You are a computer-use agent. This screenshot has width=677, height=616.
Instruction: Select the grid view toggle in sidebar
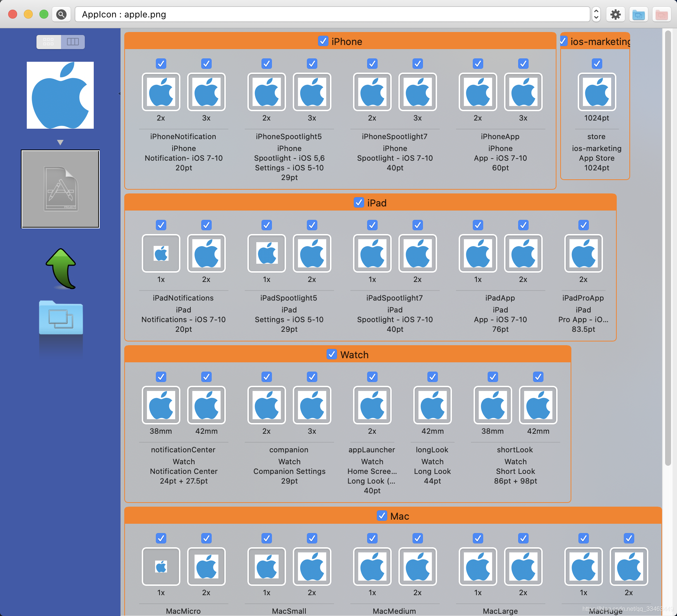click(48, 42)
